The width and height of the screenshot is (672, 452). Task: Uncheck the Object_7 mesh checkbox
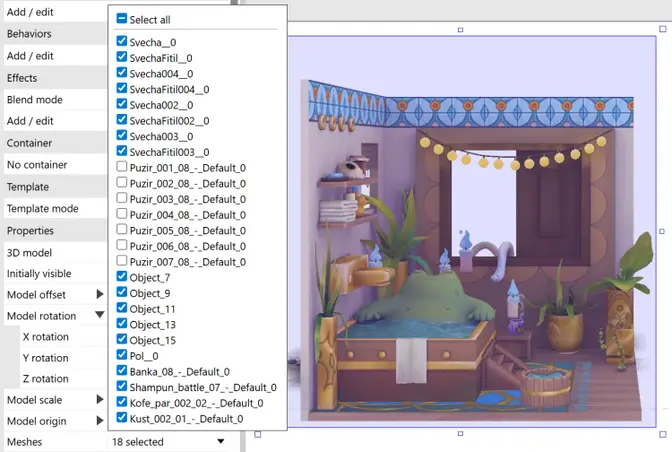click(x=122, y=276)
